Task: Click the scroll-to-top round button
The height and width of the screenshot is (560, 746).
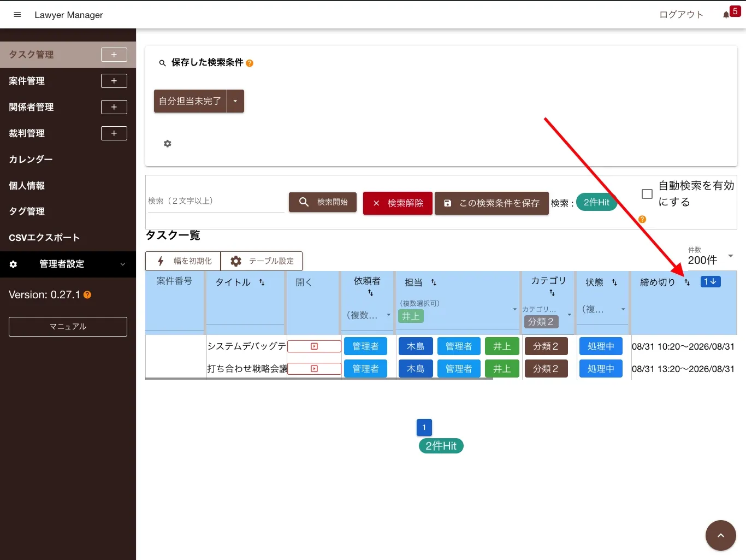Action: [721, 535]
